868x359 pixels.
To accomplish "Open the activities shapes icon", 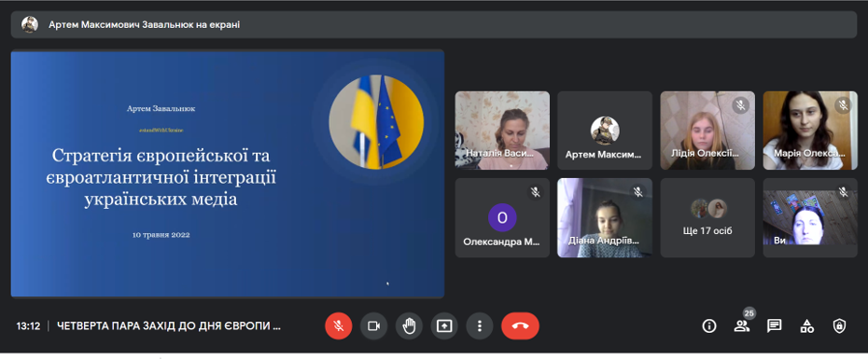I will click(x=807, y=326).
